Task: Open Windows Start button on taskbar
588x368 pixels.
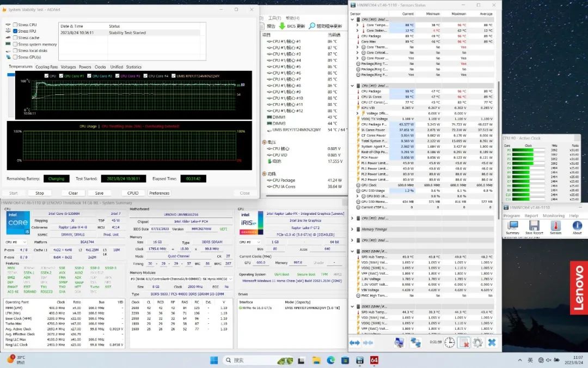Action: click(214, 360)
